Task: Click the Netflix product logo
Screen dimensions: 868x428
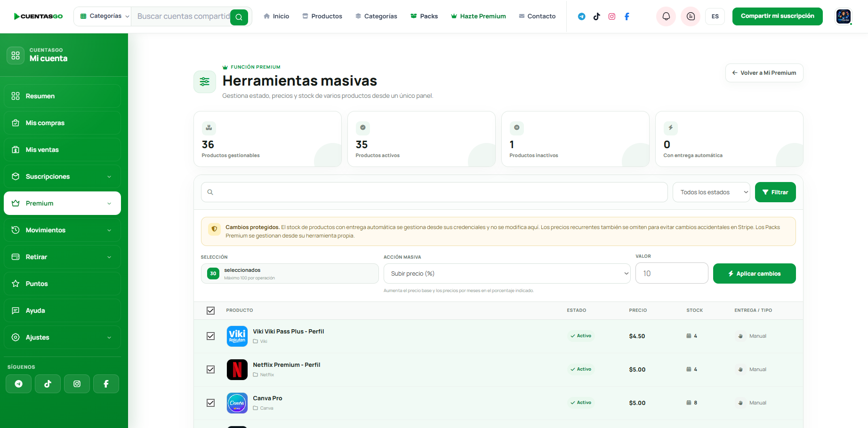Action: click(x=237, y=370)
